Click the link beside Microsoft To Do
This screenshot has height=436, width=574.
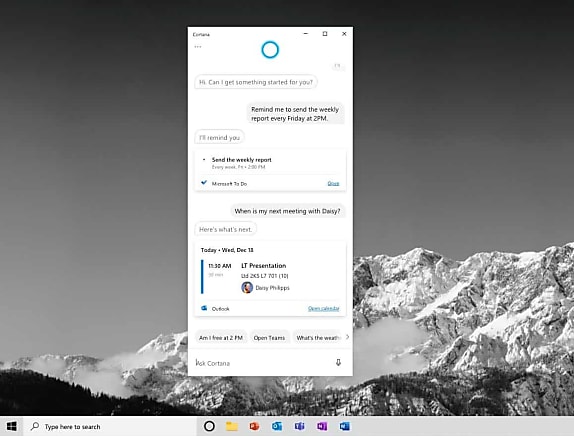[333, 183]
